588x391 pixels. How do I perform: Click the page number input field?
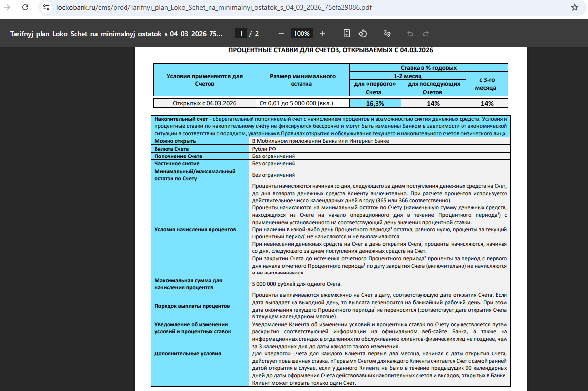[241, 33]
